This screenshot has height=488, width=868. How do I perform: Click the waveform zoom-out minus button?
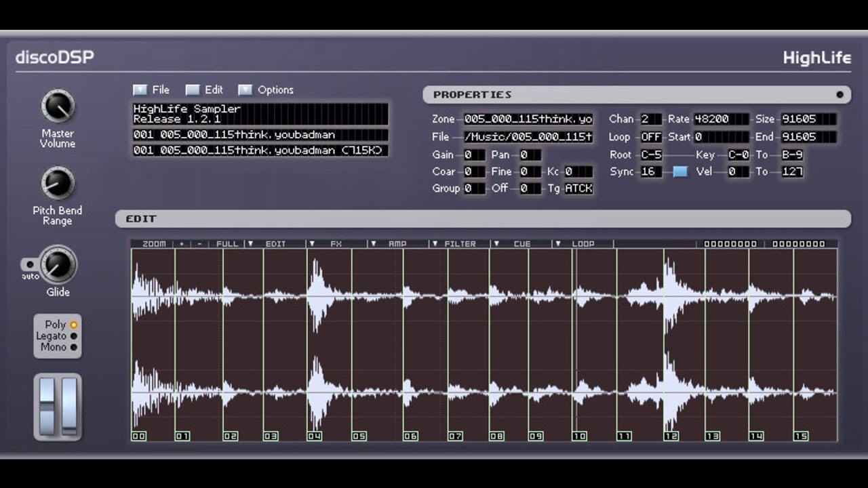(199, 243)
